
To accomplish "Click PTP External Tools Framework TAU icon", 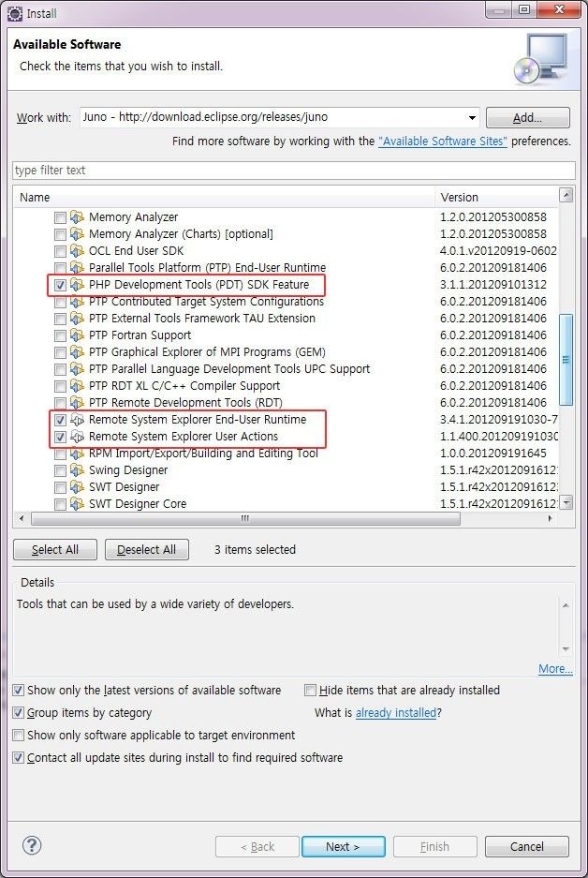I will click(77, 318).
